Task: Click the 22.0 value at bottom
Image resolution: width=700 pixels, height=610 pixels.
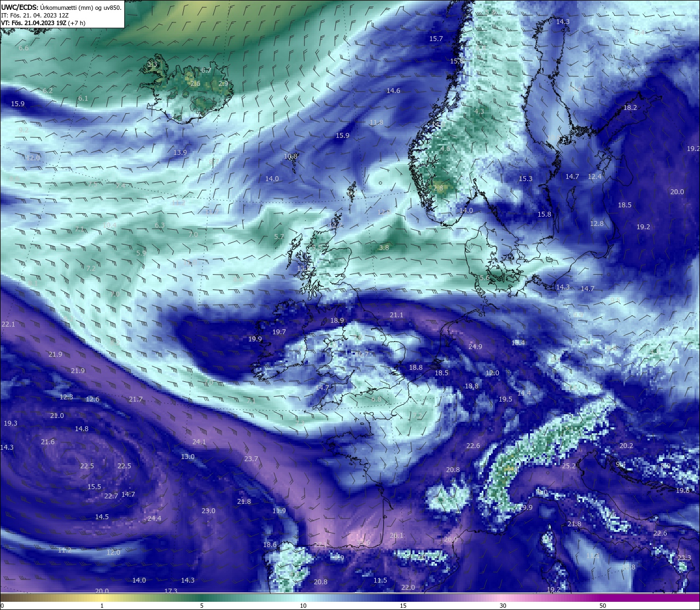Action: tap(408, 588)
